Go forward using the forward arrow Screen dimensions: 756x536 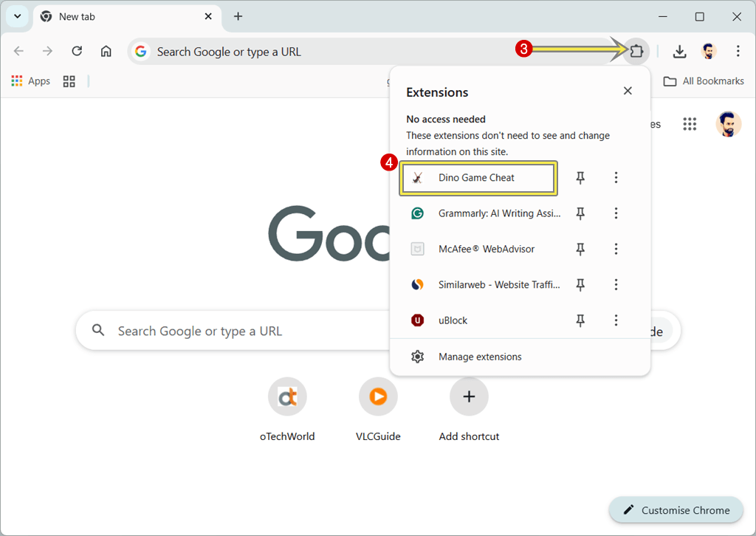click(x=47, y=51)
